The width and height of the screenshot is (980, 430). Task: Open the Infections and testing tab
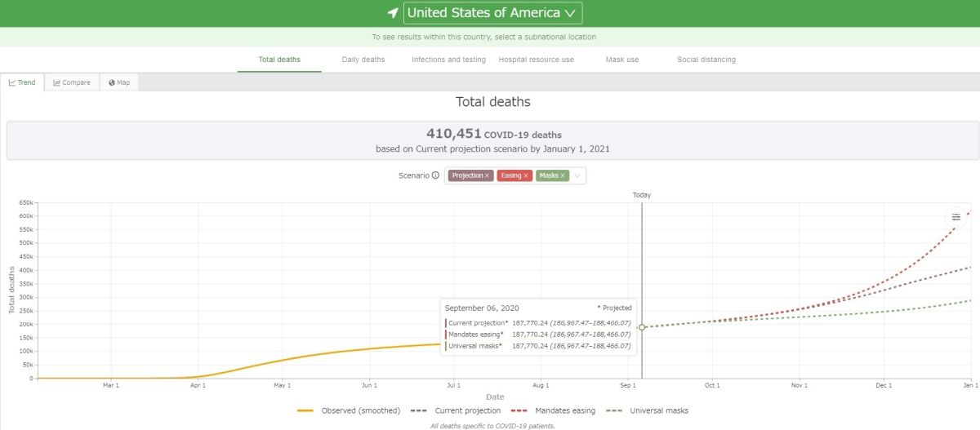(448, 60)
